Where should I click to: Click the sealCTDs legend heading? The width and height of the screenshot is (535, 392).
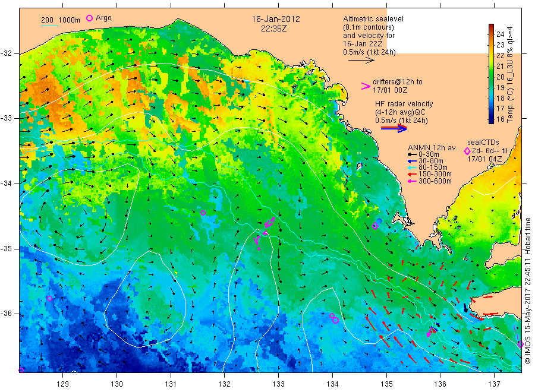[483, 143]
